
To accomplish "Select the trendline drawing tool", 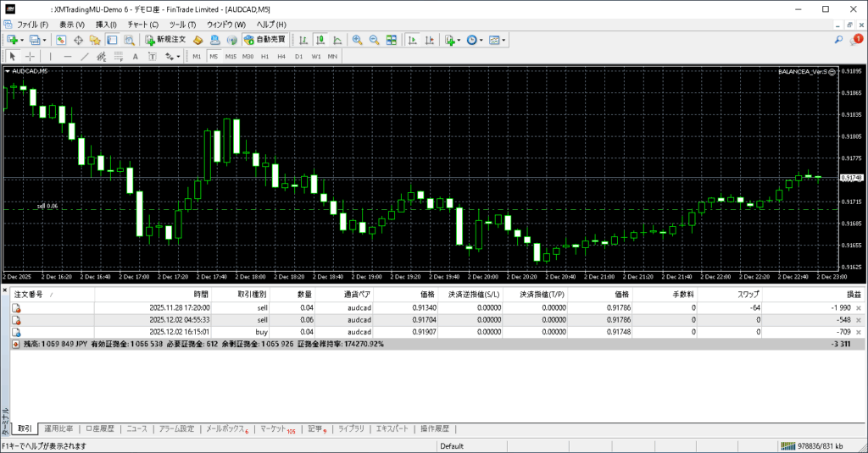I will [x=84, y=57].
